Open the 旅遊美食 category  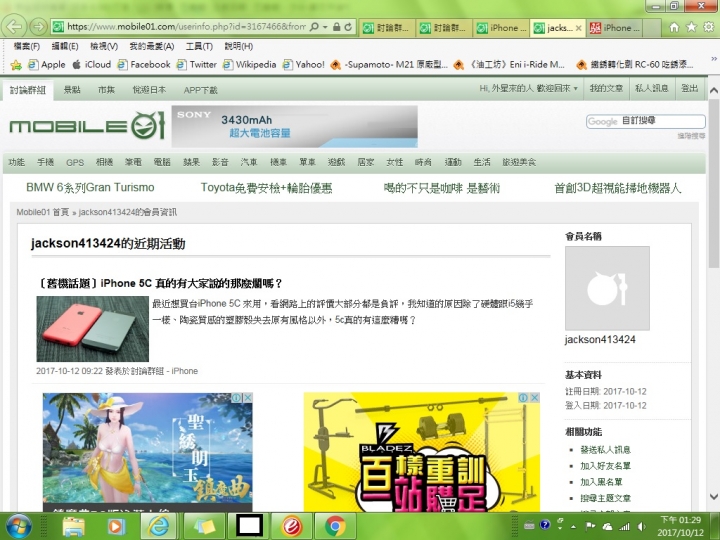point(519,162)
